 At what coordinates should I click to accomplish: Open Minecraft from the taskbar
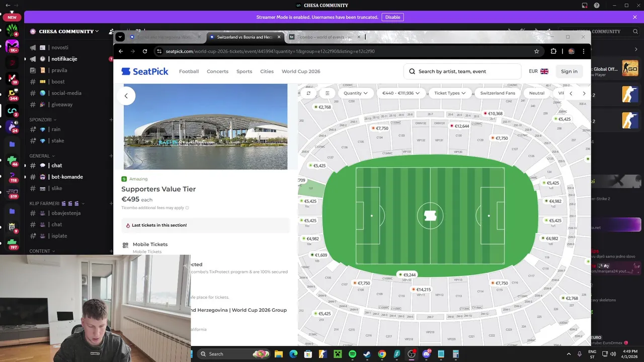(338, 354)
